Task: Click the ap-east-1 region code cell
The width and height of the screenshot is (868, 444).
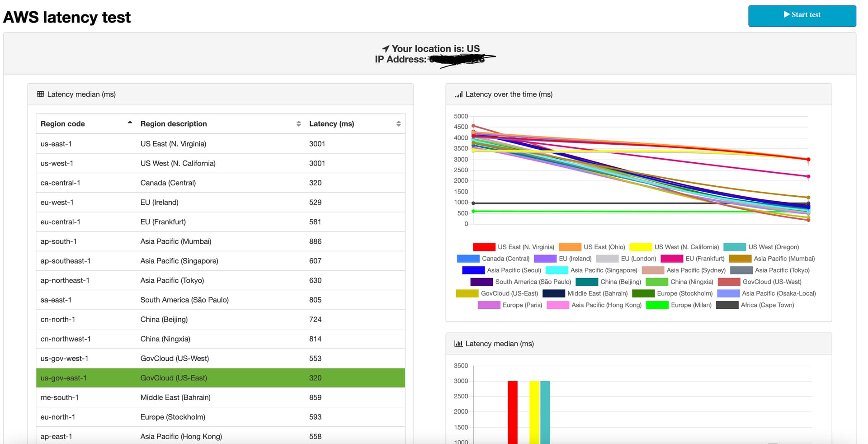Action: pyautogui.click(x=86, y=436)
